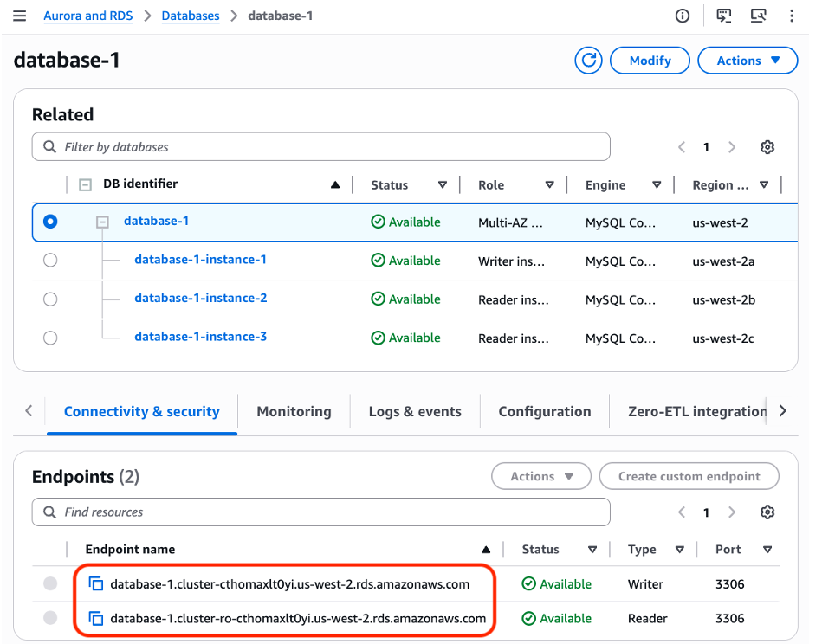
Task: Open the vertical three-dot menu
Action: (792, 16)
